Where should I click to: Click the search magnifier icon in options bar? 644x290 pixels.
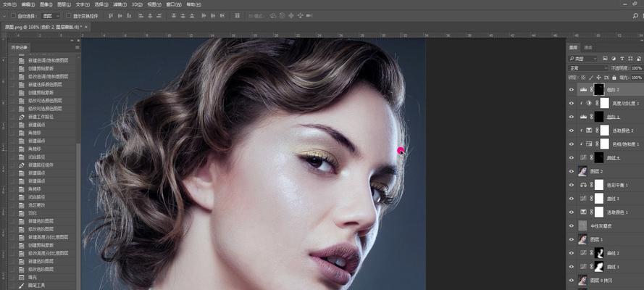(x=636, y=16)
